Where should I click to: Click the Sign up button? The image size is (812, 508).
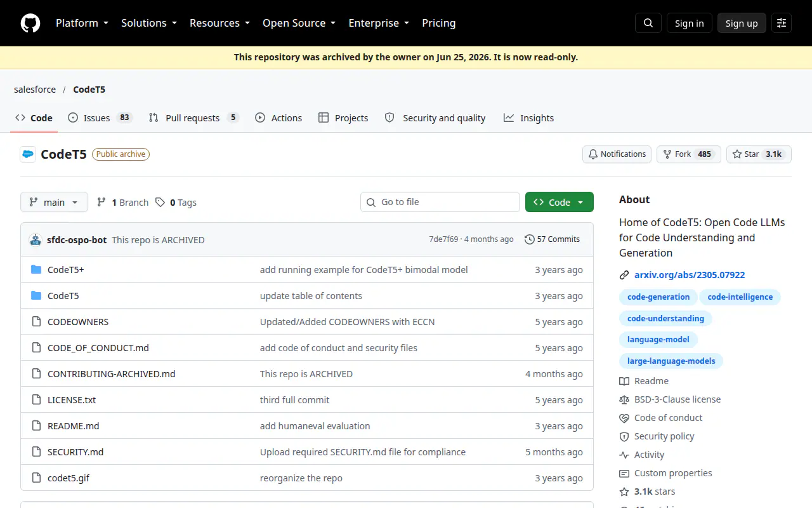coord(742,23)
